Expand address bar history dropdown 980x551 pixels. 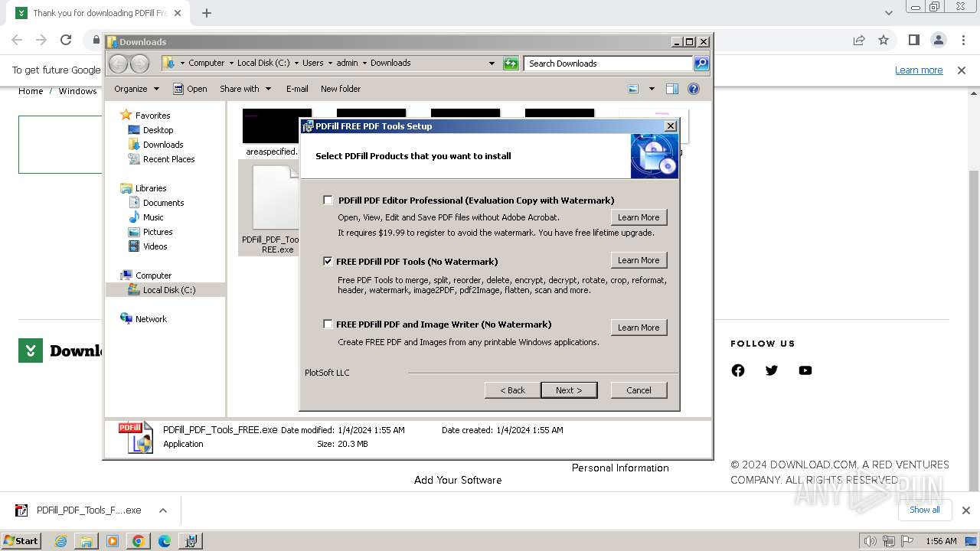tap(492, 64)
